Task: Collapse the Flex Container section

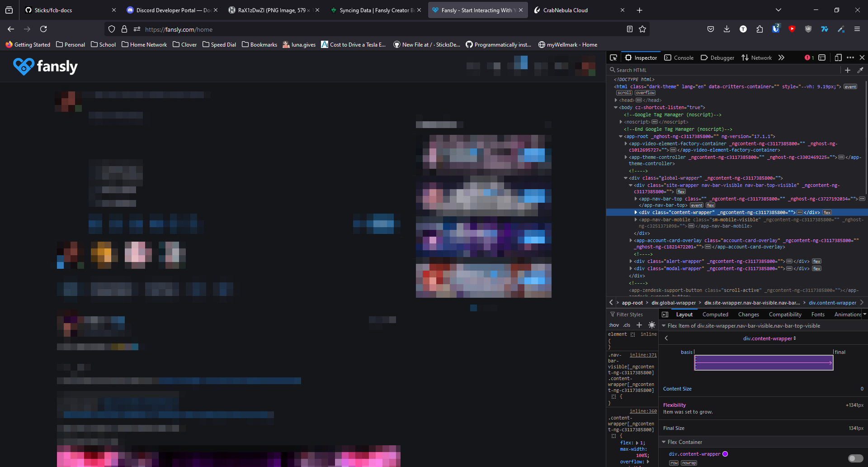Action: click(664, 442)
